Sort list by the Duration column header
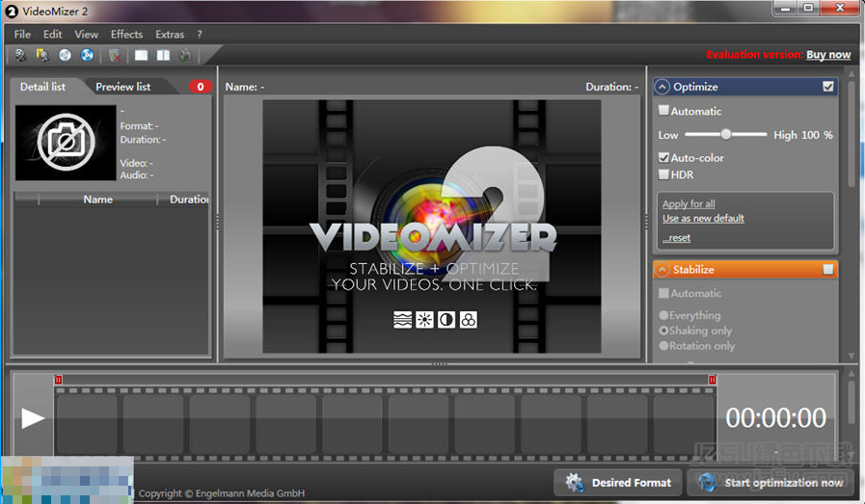 (184, 199)
